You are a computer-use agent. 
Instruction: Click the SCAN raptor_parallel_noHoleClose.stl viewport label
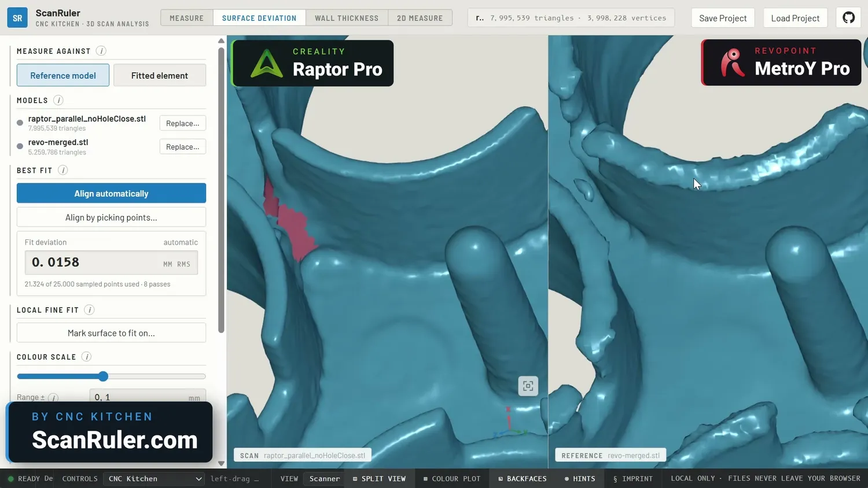coord(302,456)
